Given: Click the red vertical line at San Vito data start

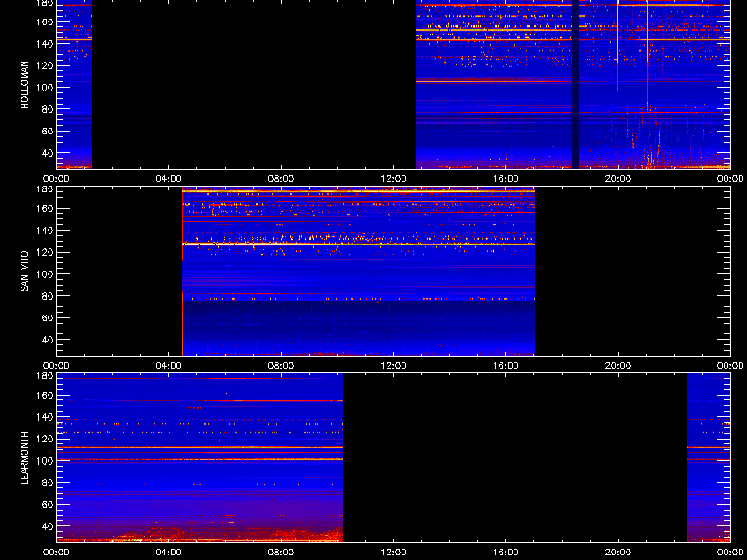Looking at the screenshot, I should 182,272.
